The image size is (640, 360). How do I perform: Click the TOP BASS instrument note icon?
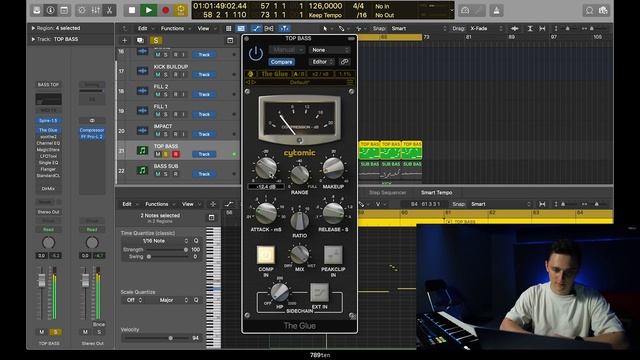coord(142,151)
